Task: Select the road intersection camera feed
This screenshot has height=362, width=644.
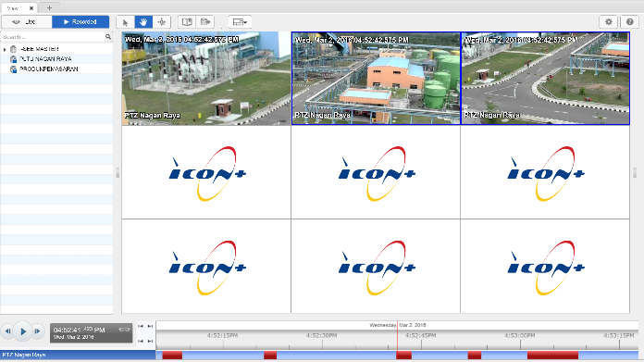Action: [x=545, y=79]
